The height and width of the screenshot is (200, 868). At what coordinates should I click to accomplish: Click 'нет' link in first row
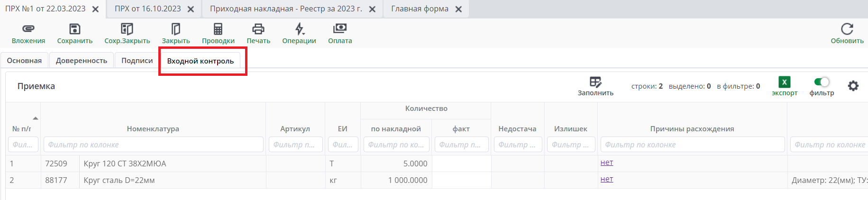tap(607, 163)
